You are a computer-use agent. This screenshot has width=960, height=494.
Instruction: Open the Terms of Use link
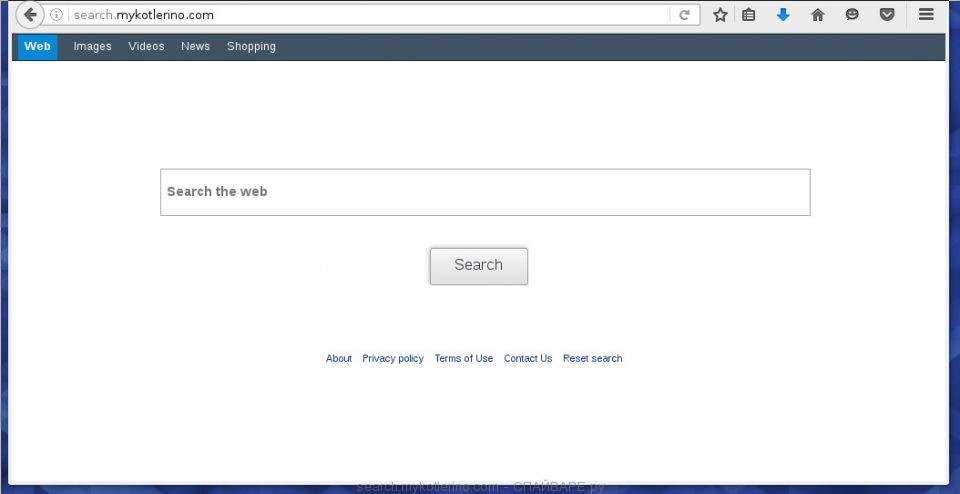(x=463, y=358)
